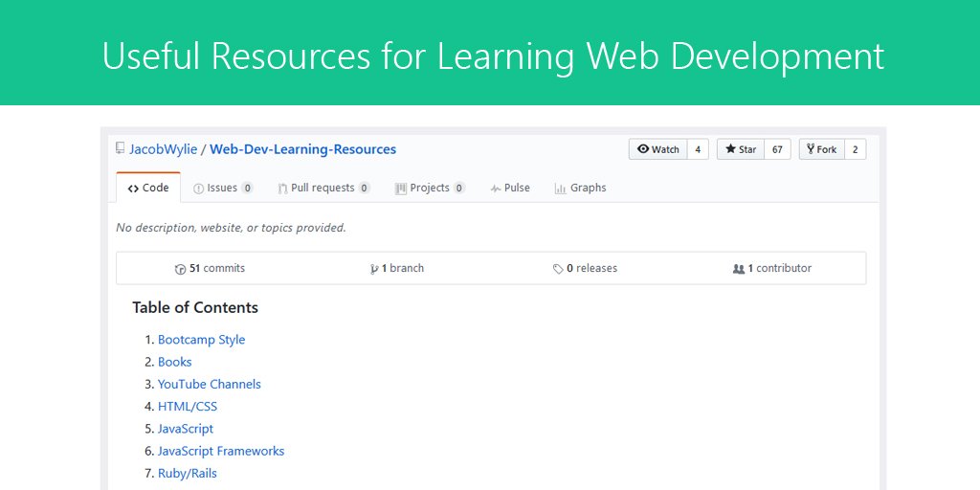Viewport: 980px width, 490px height.
Task: Open the Graphs tab
Action: coord(580,188)
